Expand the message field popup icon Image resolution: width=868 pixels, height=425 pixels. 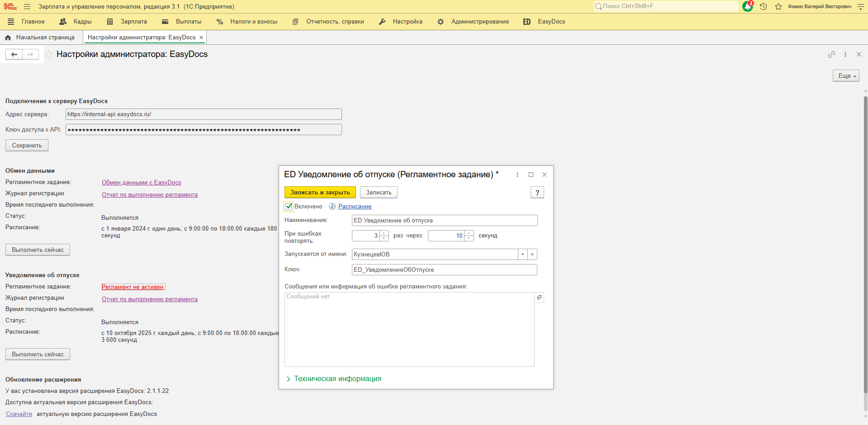pyautogui.click(x=539, y=297)
